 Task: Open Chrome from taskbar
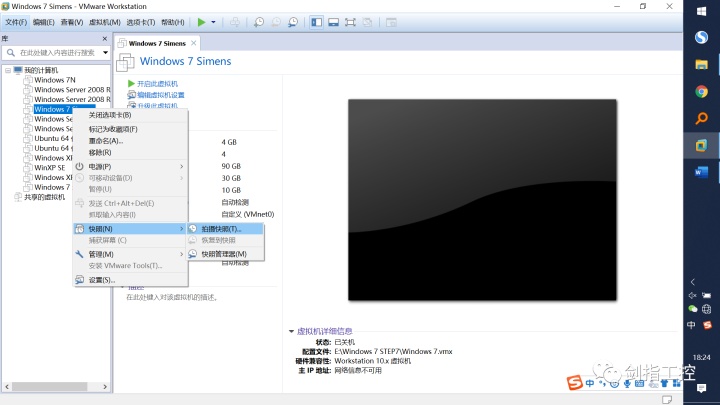point(701,91)
